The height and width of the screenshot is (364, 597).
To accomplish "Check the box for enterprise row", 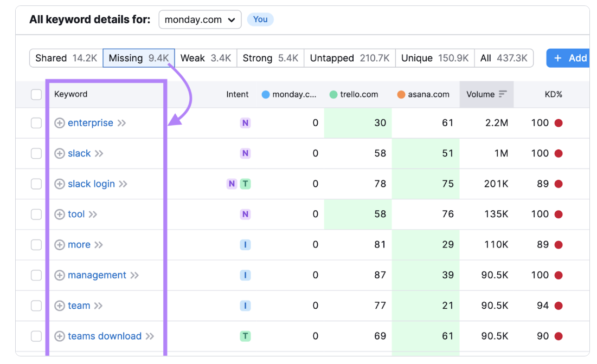I will 36,123.
